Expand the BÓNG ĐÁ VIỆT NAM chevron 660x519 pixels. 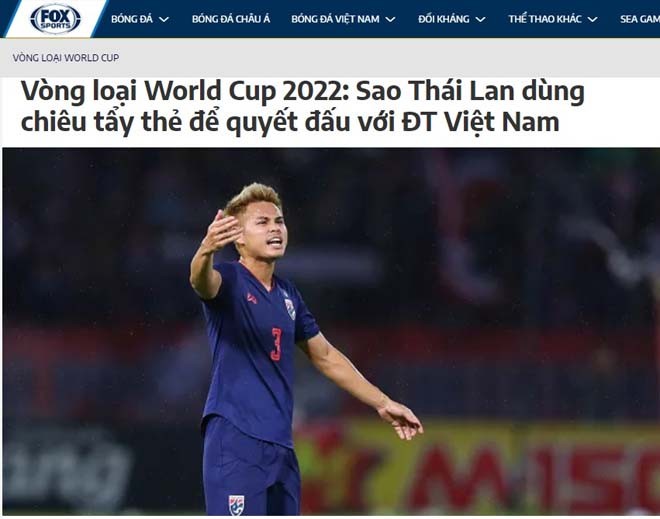[390, 19]
